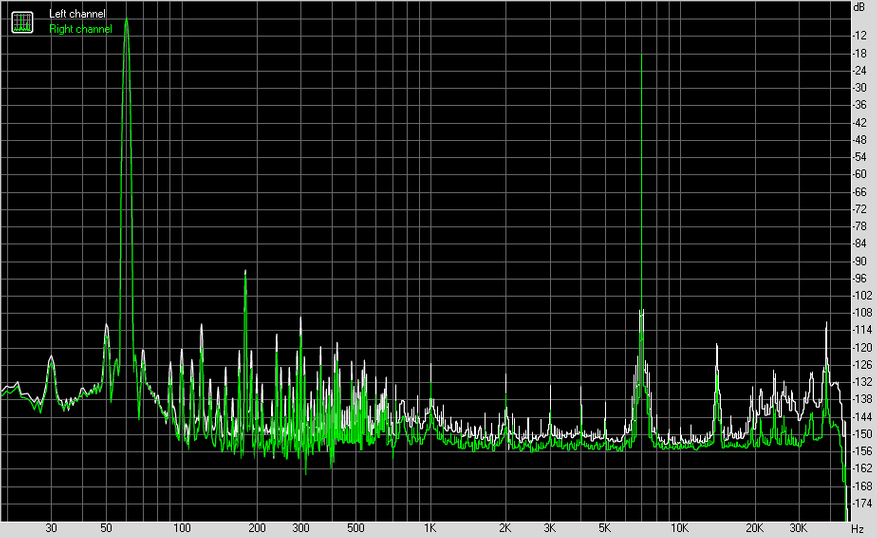The image size is (877, 538).
Task: Click the -174 dB axis value
Action: [x=861, y=504]
